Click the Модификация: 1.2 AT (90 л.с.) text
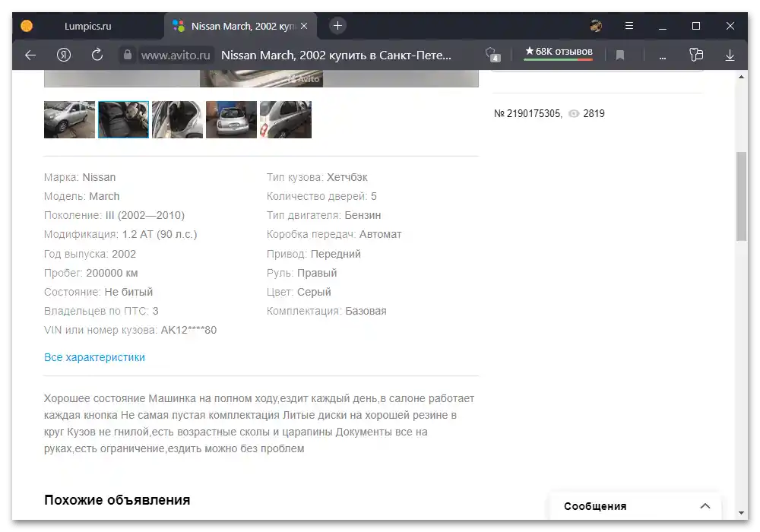 click(121, 235)
